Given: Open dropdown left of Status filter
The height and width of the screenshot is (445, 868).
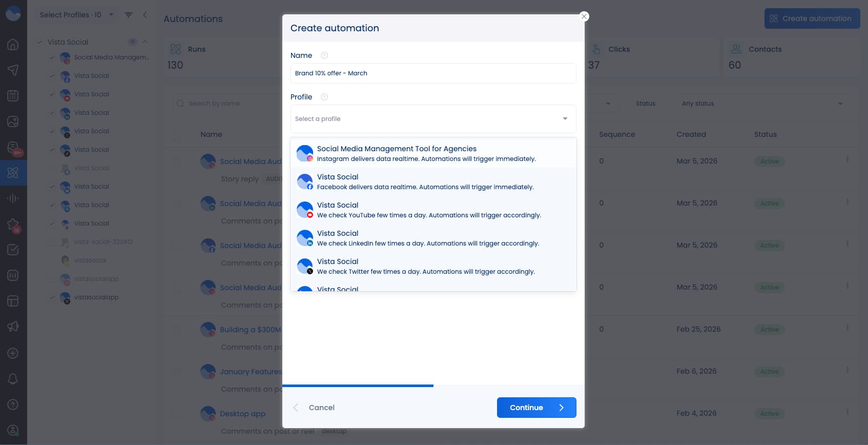Looking at the screenshot, I should [x=608, y=104].
